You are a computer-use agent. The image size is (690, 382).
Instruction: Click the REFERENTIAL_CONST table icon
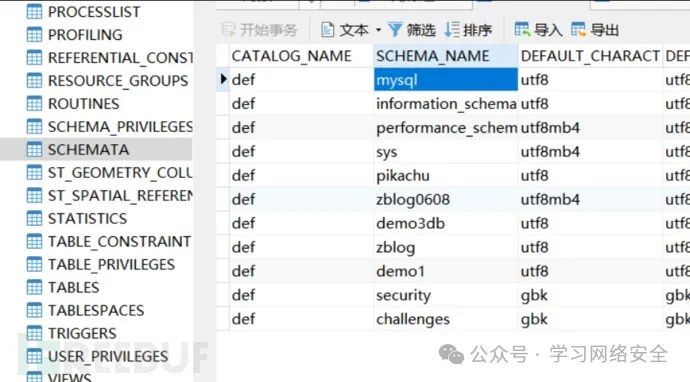point(34,57)
